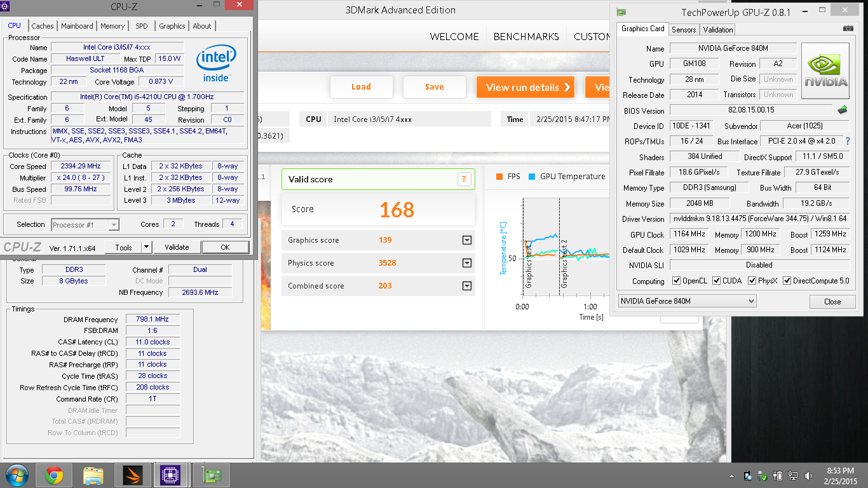Expand the Graphics score details
Screen dimensions: 868x488
tap(467, 240)
